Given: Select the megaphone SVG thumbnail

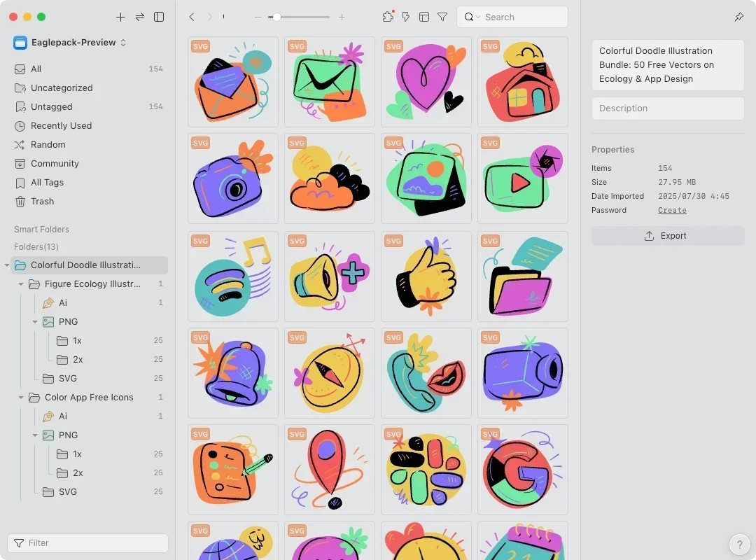Looking at the screenshot, I should pyautogui.click(x=329, y=276).
